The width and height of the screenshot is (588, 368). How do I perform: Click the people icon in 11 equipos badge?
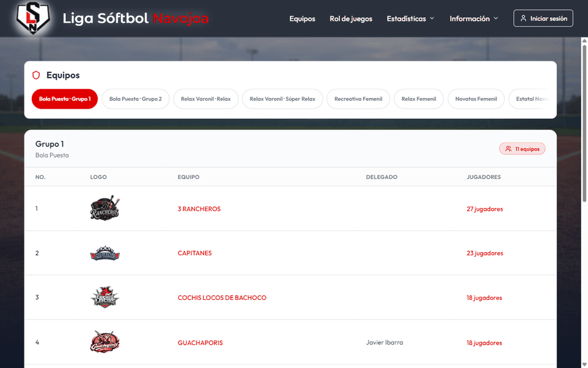(x=508, y=148)
